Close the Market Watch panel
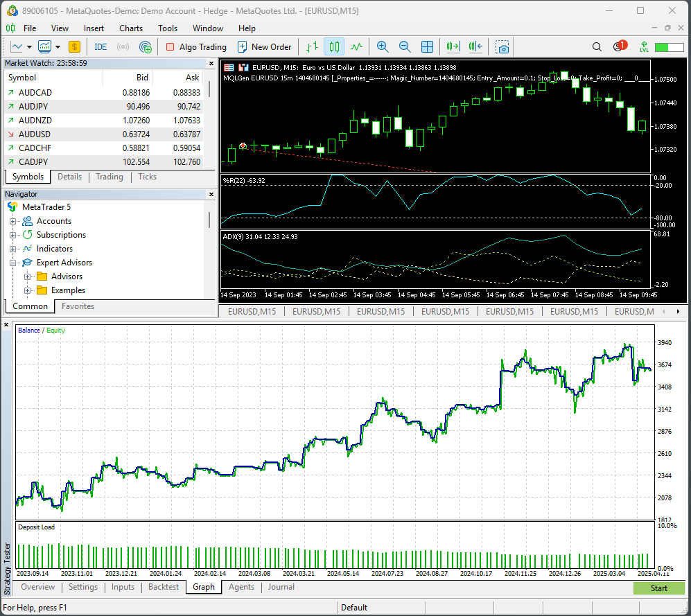Viewport: 691px width, 616px height. click(211, 64)
